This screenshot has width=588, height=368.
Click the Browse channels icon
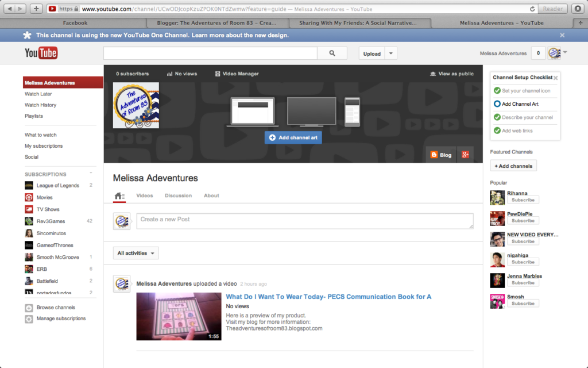29,308
